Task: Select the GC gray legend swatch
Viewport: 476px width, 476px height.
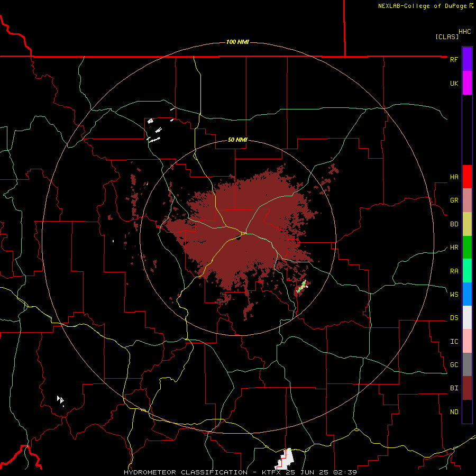Action: point(467,364)
